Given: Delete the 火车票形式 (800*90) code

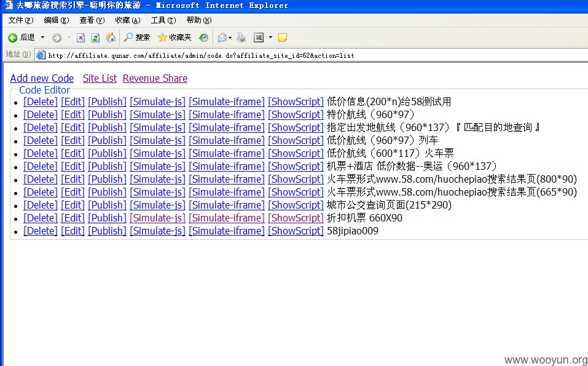Looking at the screenshot, I should [41, 179].
